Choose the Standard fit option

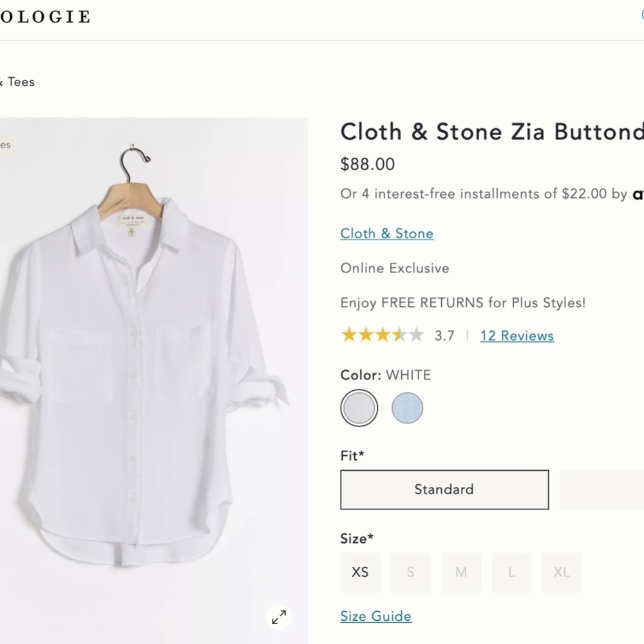click(x=444, y=489)
